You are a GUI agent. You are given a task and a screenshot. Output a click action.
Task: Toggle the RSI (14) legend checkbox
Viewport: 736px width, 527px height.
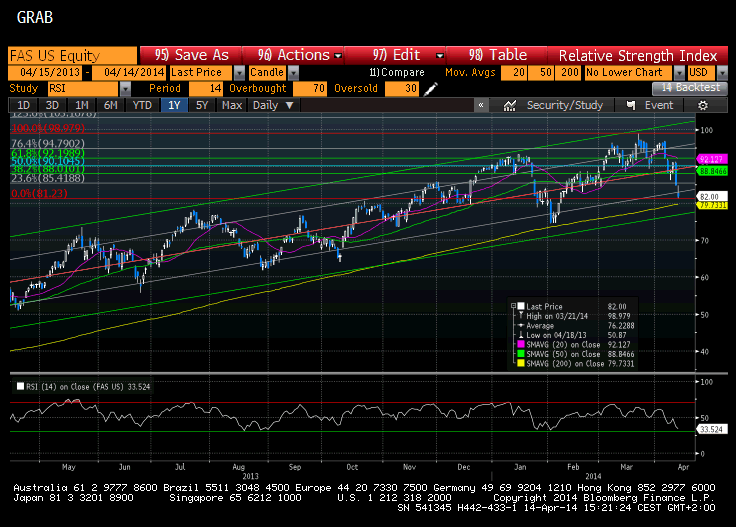[x=20, y=386]
